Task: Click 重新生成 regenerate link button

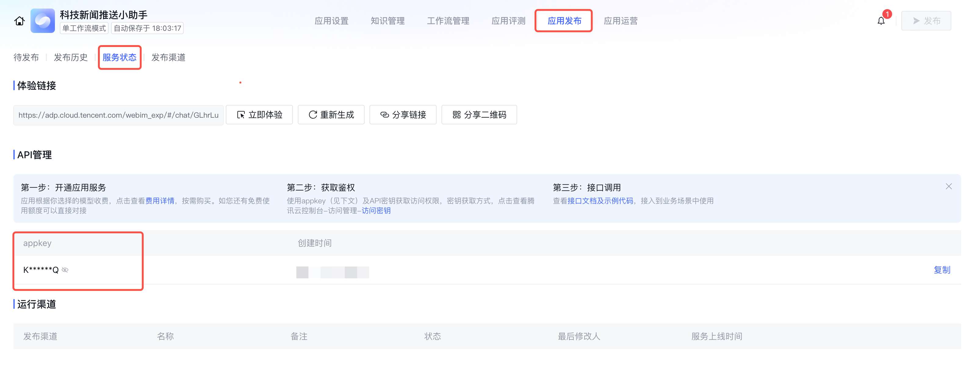Action: (331, 115)
